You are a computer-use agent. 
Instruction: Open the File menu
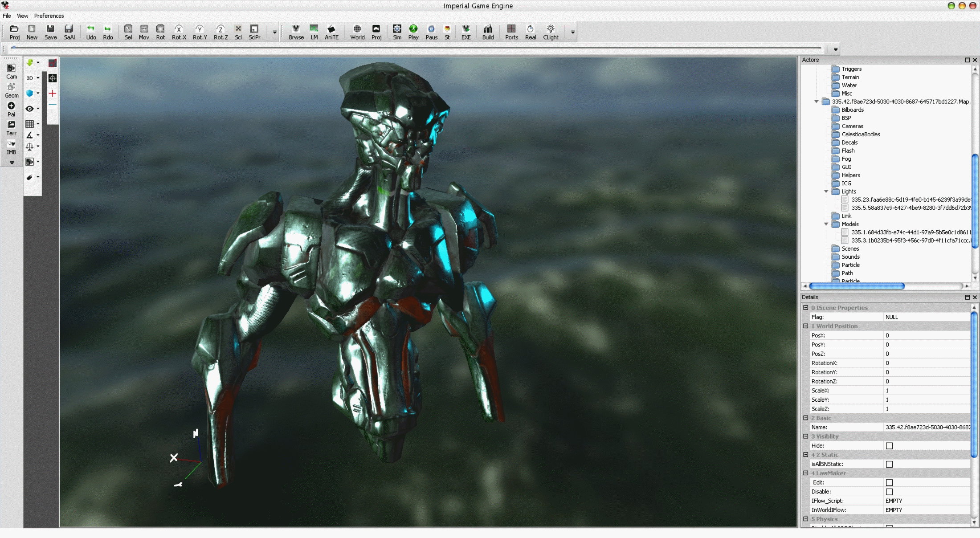coord(7,16)
